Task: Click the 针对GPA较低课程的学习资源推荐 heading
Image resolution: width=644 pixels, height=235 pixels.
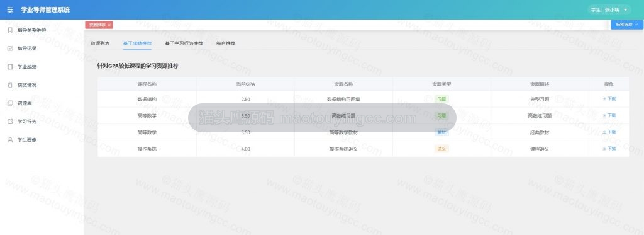Action: coord(138,66)
